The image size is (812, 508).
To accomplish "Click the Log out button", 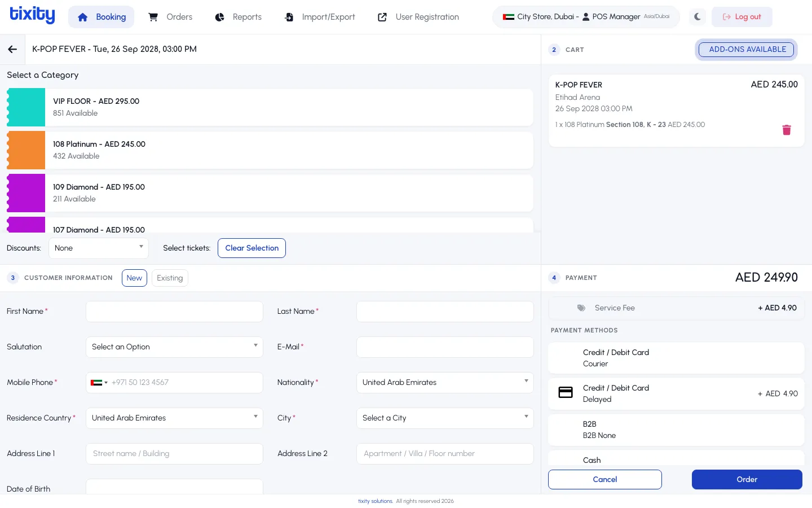I will tap(742, 17).
